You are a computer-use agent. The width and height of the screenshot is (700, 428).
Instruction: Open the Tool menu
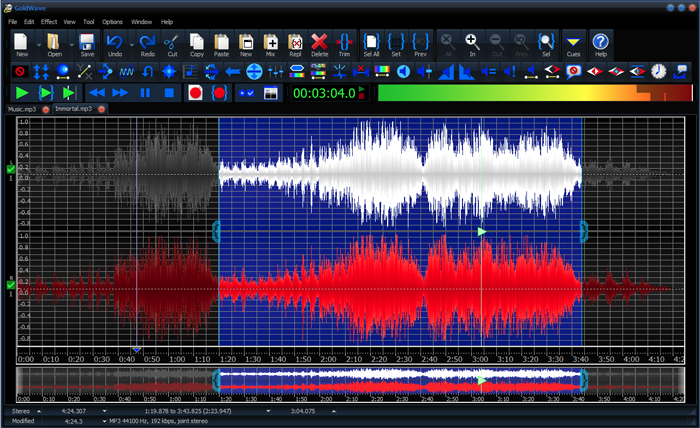tap(88, 21)
